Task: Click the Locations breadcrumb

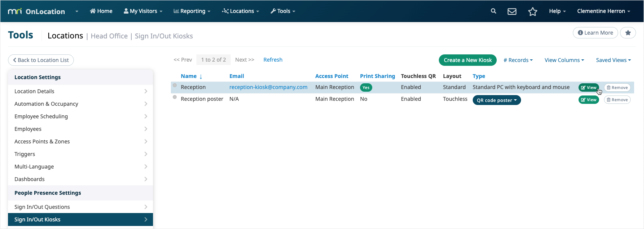Action: point(65,36)
